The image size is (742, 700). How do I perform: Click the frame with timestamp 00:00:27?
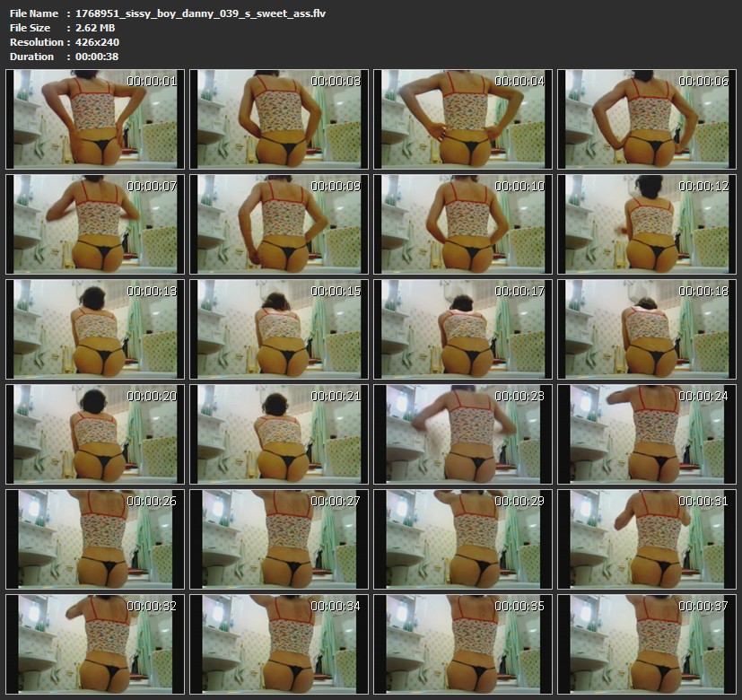coord(278,538)
